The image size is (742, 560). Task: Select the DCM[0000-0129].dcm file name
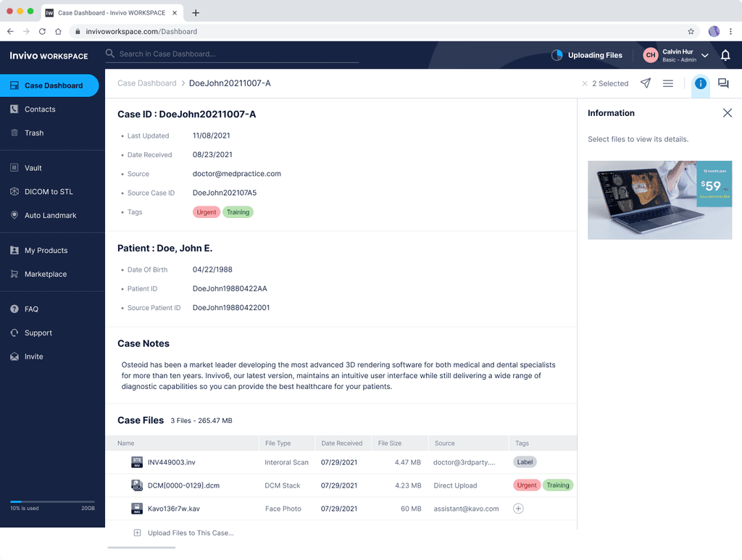point(183,485)
